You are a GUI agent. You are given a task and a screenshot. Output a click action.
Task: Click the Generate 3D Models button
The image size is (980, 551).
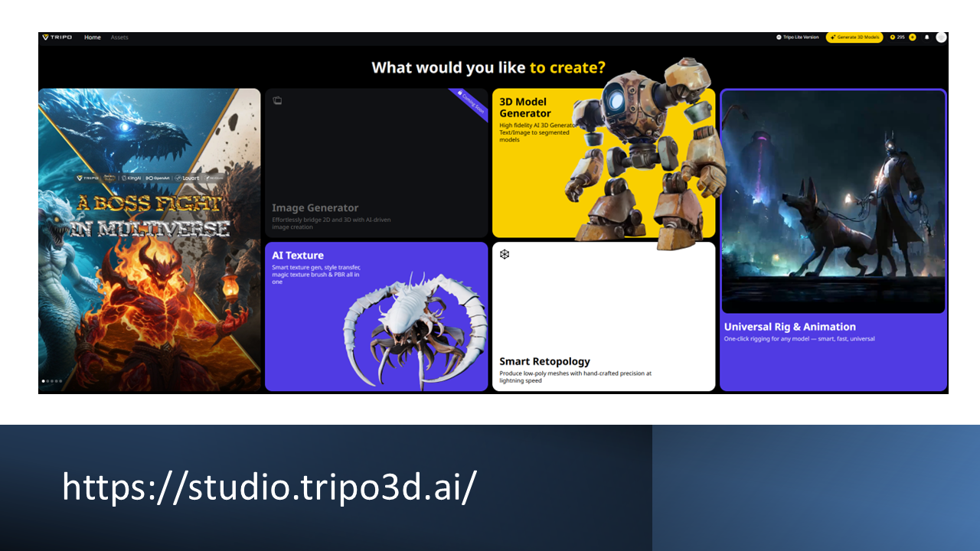point(854,37)
